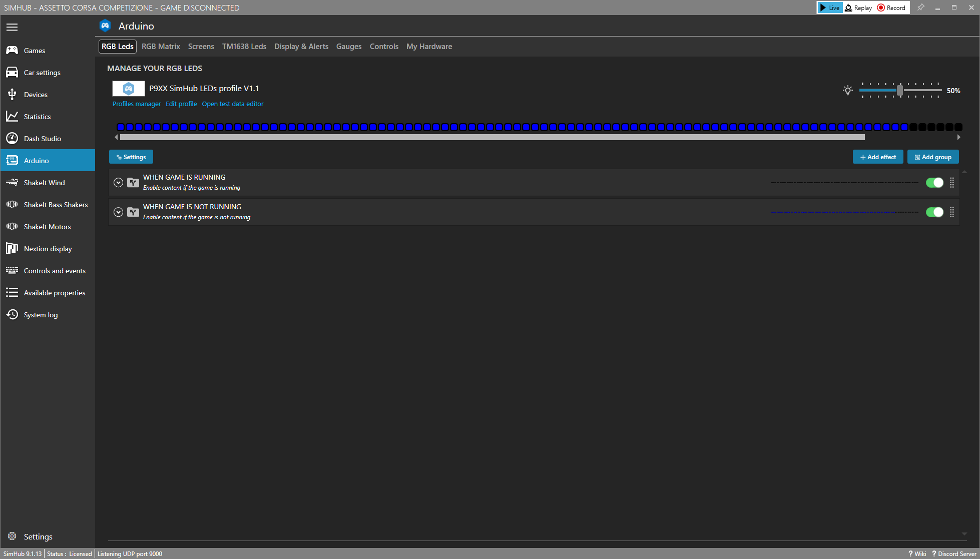Click the SimHub 9.1.13 version text
This screenshot has height=559, width=980.
pos(23,553)
